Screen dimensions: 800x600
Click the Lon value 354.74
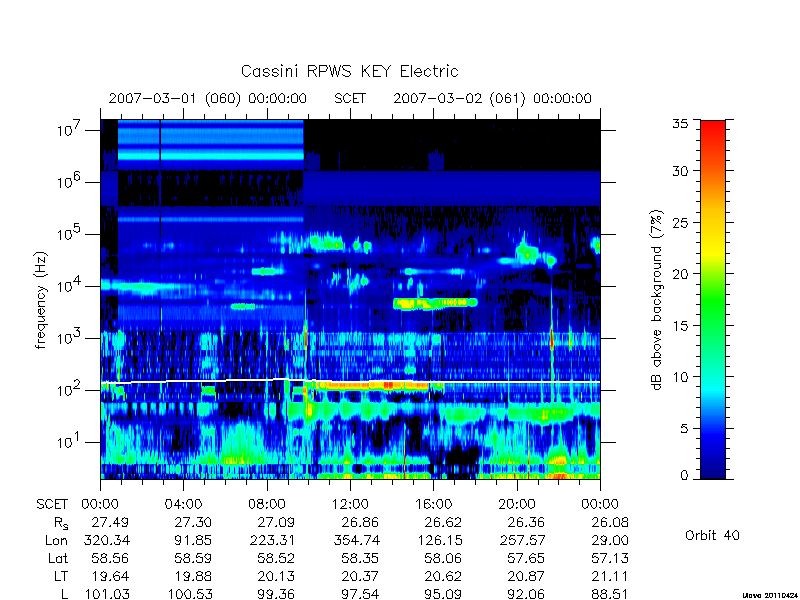pyautogui.click(x=357, y=540)
